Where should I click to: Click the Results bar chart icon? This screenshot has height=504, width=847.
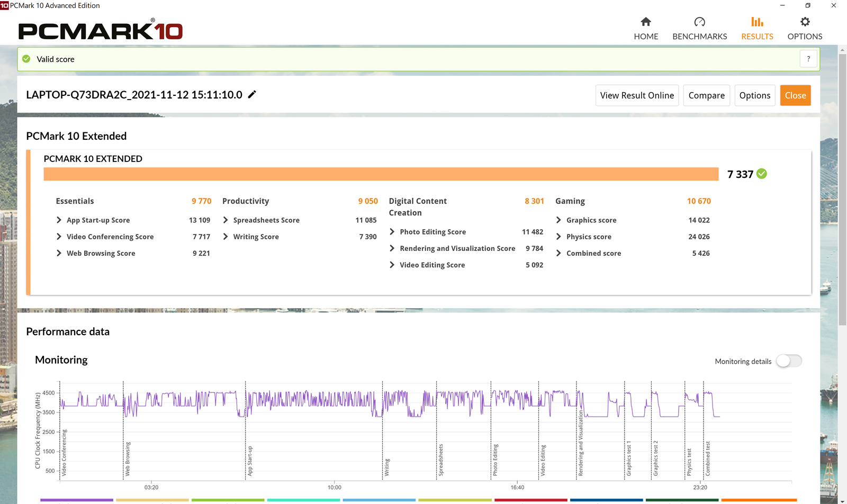[x=757, y=22]
